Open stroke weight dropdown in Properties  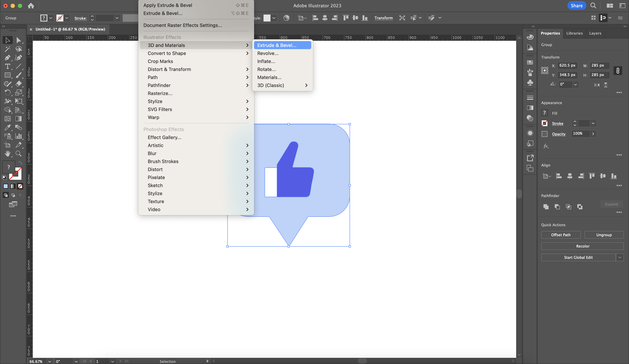coord(593,123)
